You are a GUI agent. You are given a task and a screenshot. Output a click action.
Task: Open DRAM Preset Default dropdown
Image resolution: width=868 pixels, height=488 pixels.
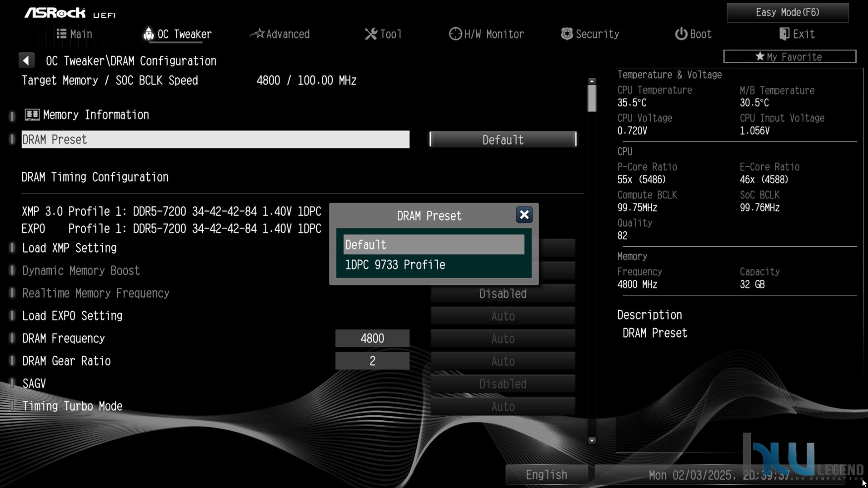[503, 139]
